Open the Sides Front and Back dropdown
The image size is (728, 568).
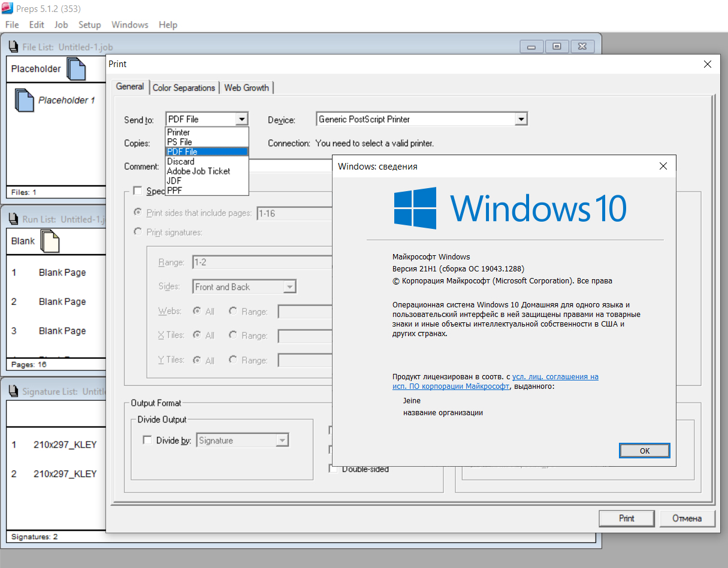(x=290, y=287)
